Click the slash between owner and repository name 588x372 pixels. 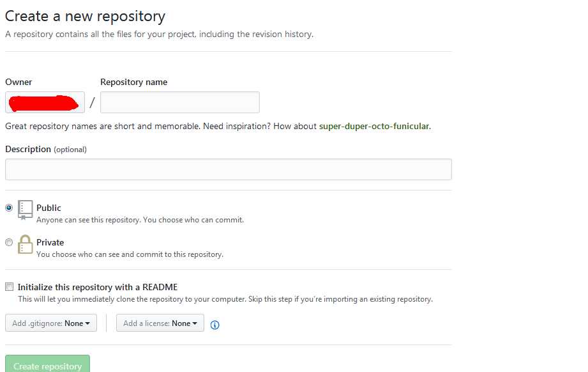[92, 102]
